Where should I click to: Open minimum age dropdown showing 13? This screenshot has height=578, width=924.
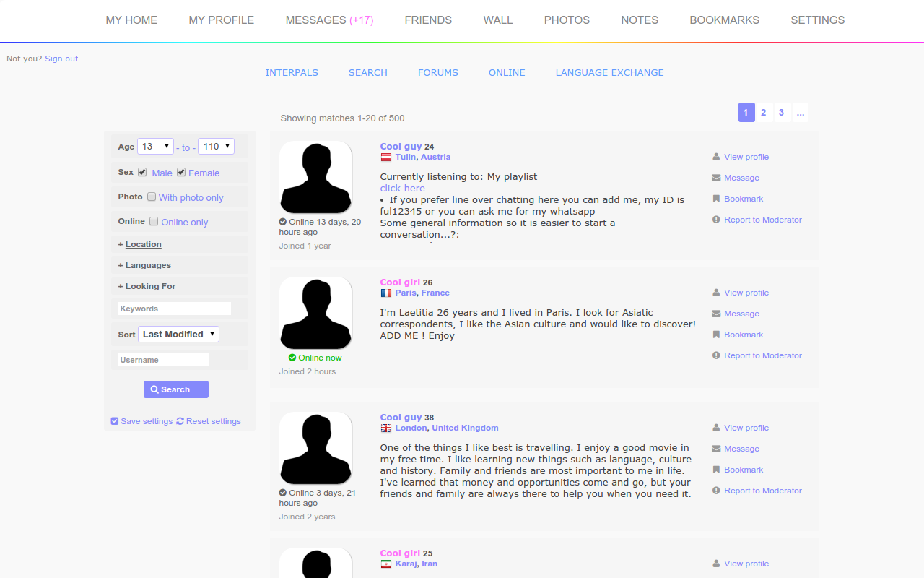pos(155,147)
